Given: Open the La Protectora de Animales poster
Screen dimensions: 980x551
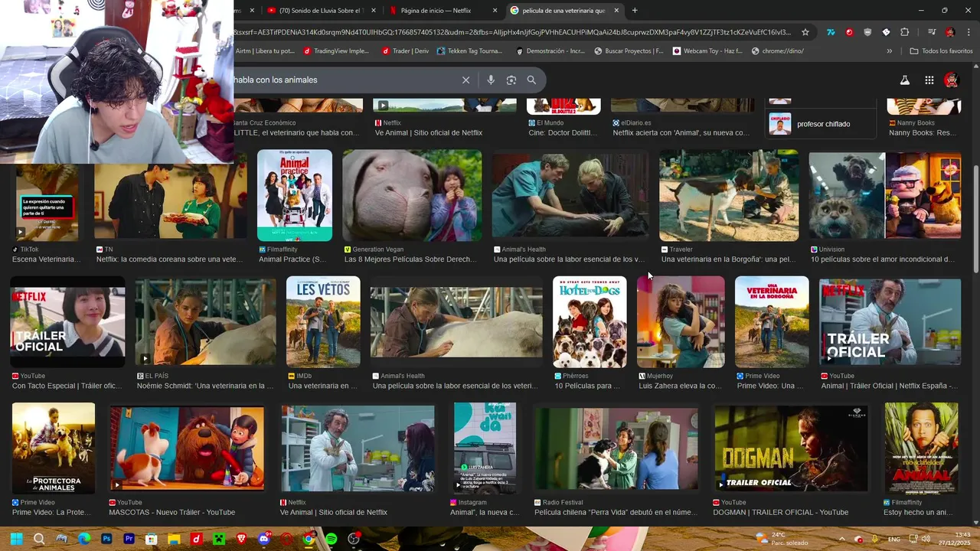Looking at the screenshot, I should (x=54, y=448).
